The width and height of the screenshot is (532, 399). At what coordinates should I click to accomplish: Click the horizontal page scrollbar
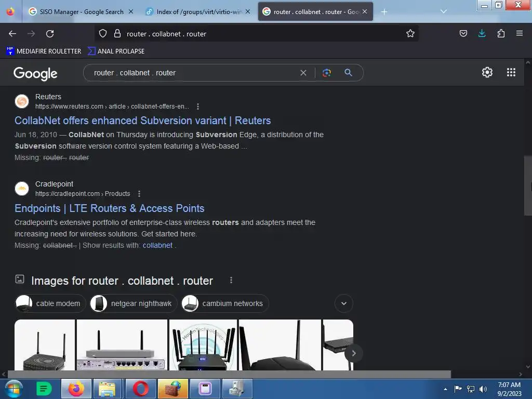229,374
